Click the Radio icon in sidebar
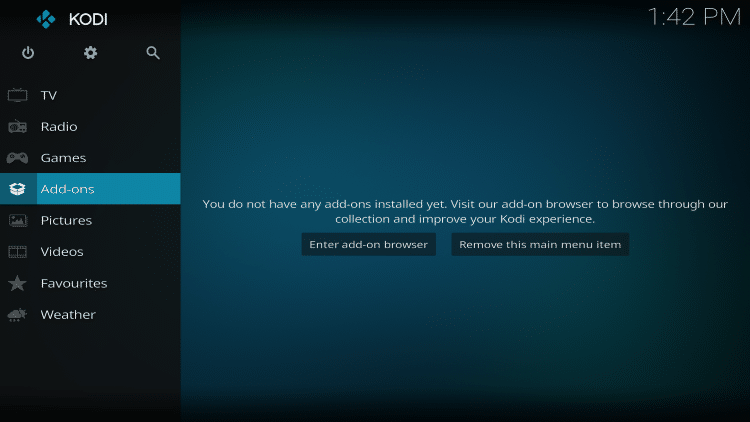Viewport: 750px width, 422px height. click(18, 126)
